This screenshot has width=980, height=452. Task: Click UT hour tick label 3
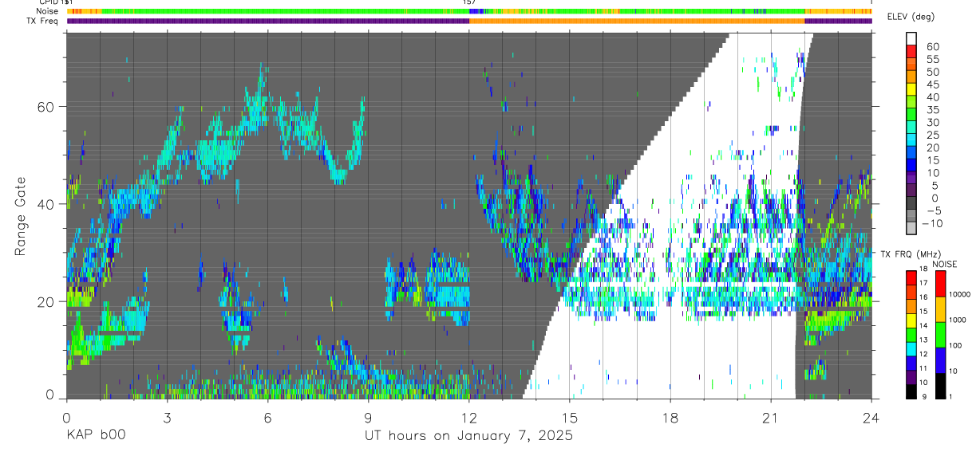pyautogui.click(x=167, y=417)
